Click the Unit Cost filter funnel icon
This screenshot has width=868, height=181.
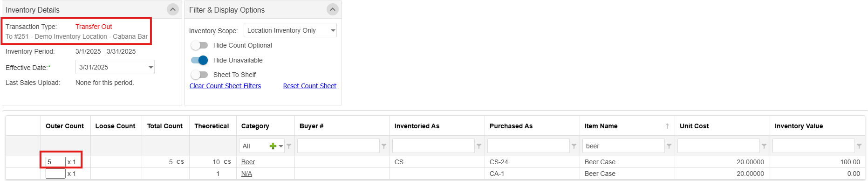764,146
